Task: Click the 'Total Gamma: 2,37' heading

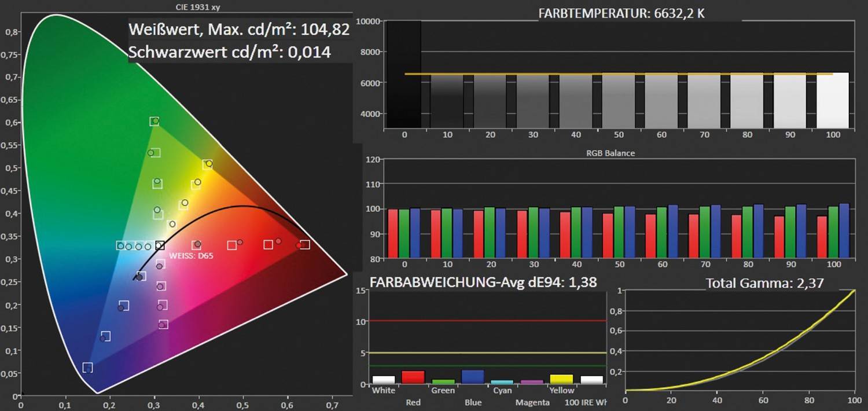Action: pos(764,284)
